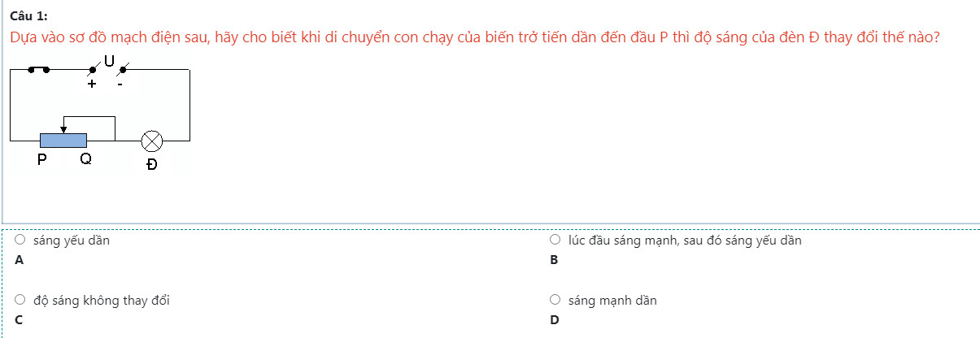980x338 pixels.
Task: Click the blue rheostat rectangle
Action: click(63, 141)
